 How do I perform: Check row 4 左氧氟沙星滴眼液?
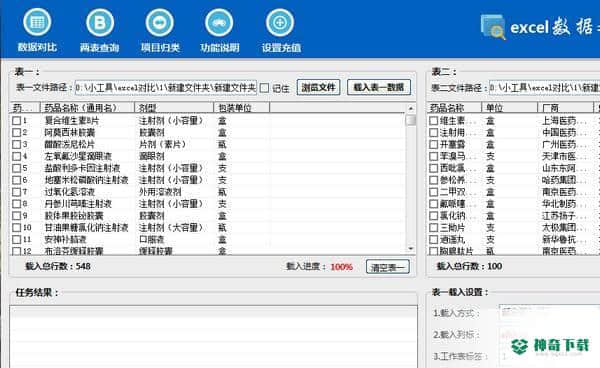point(16,156)
